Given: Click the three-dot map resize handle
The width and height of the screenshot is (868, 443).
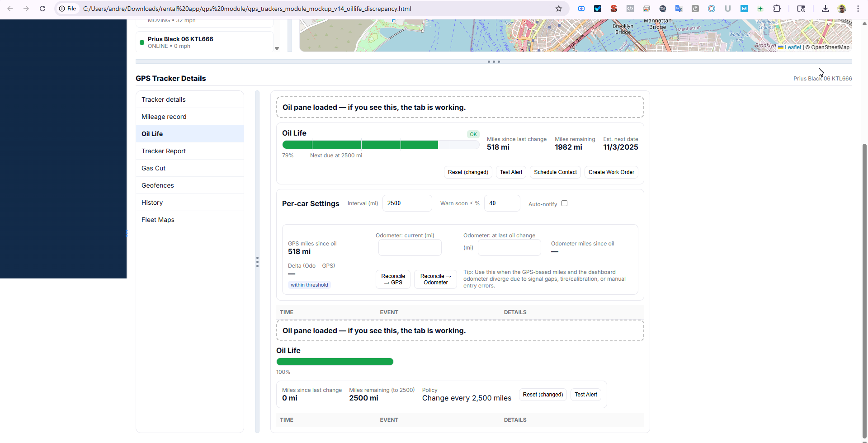Looking at the screenshot, I should pos(494,61).
